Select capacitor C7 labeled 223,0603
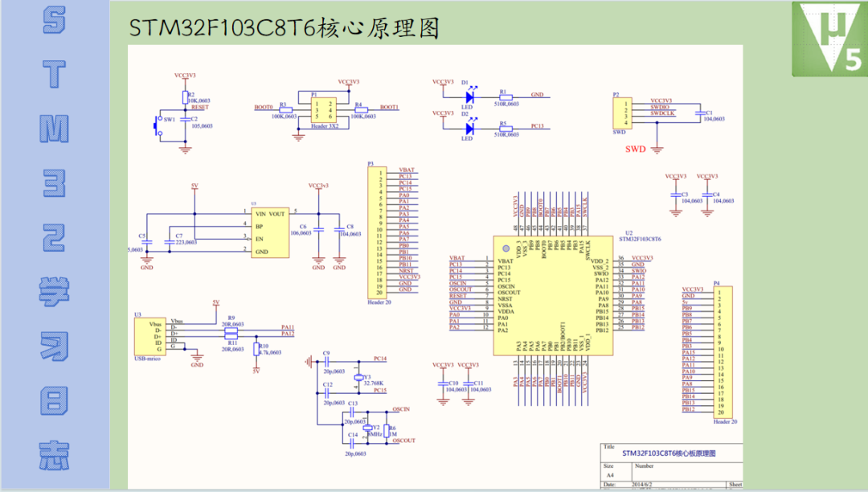The image size is (868, 492). point(169,243)
